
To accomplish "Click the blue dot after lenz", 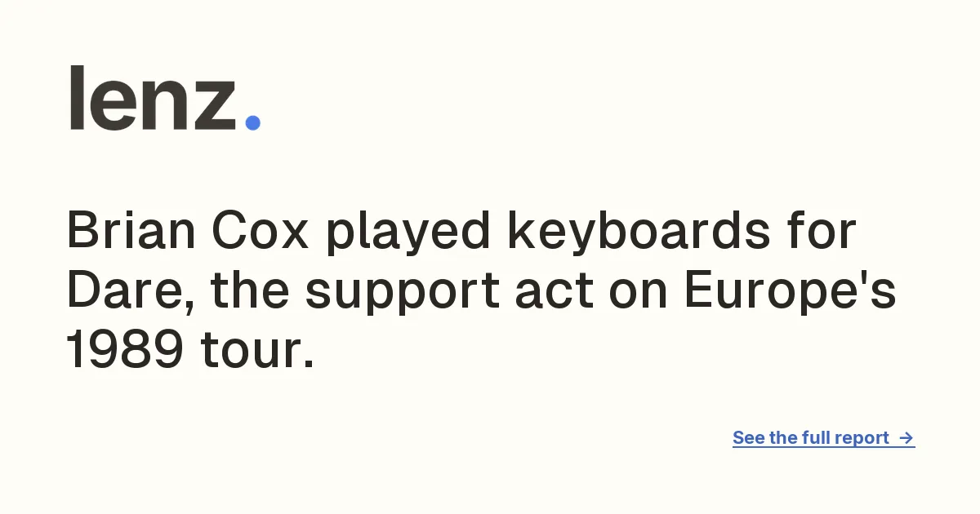I will point(252,122).
